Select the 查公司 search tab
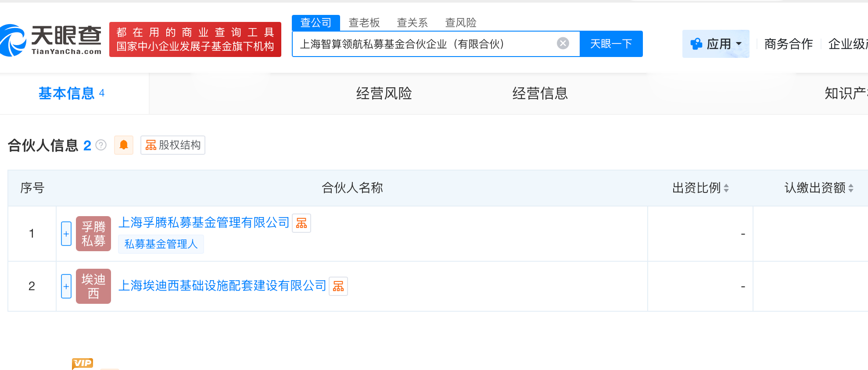Viewport: 868px width, 370px height. click(316, 22)
